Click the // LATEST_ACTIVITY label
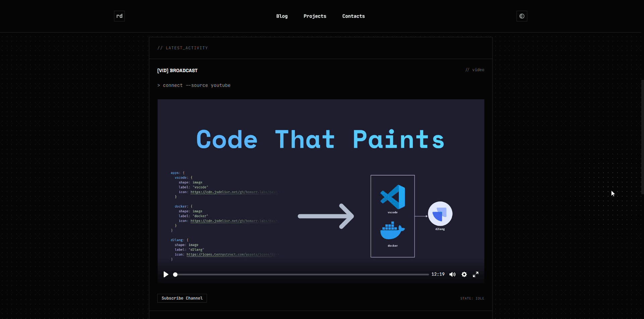Image resolution: width=644 pixels, height=319 pixels. coord(182,48)
